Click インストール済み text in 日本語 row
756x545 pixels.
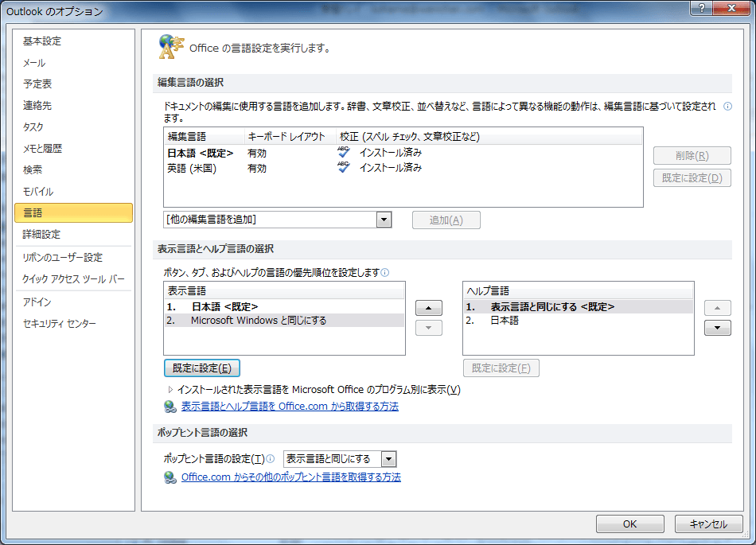coord(391,153)
